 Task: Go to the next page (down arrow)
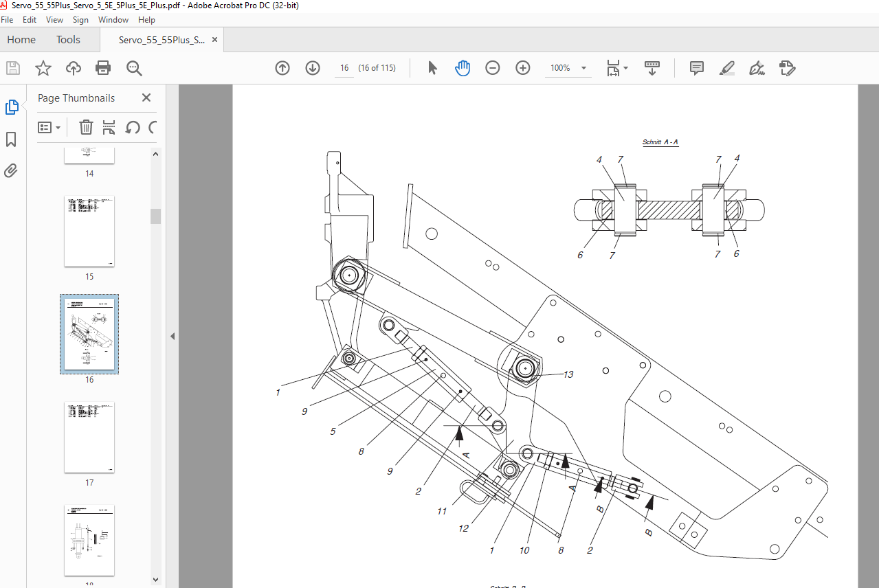[x=313, y=68]
